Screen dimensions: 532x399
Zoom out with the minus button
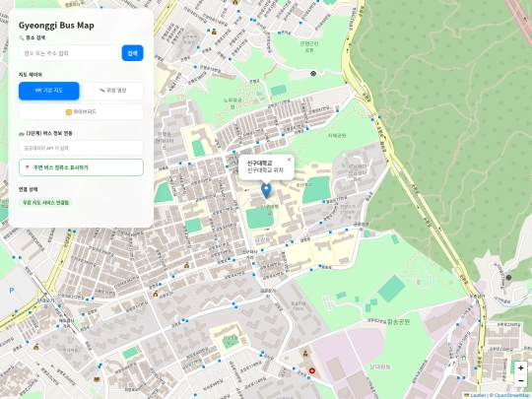[x=520, y=380]
